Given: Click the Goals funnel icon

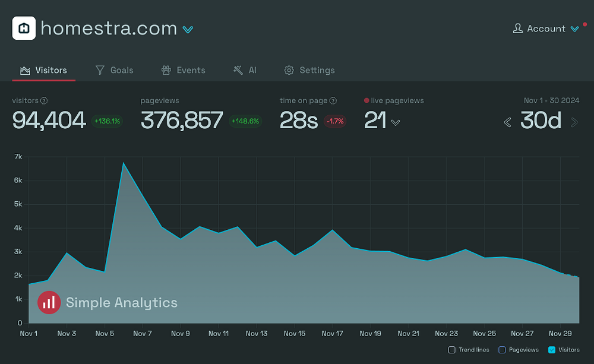Looking at the screenshot, I should pos(100,70).
